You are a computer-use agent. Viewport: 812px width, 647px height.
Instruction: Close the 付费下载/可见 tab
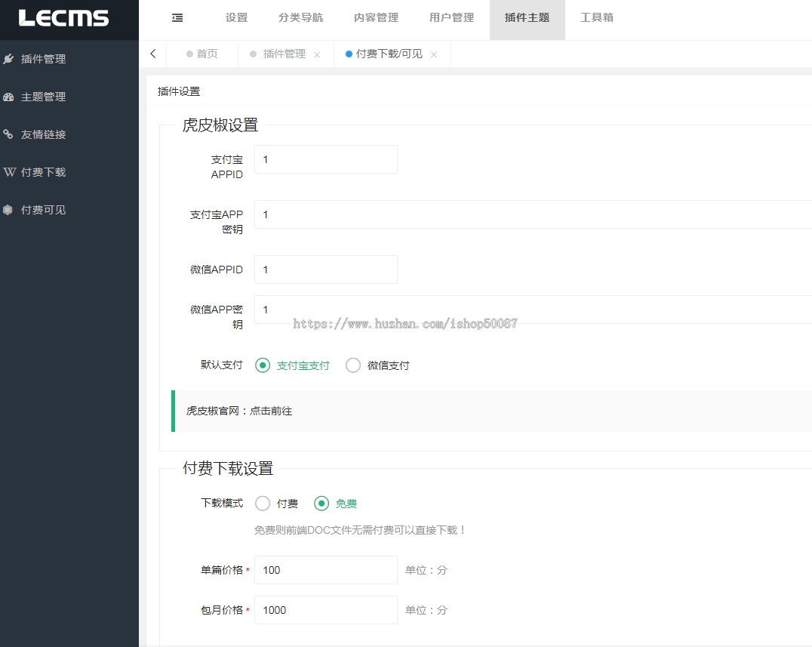coord(434,54)
